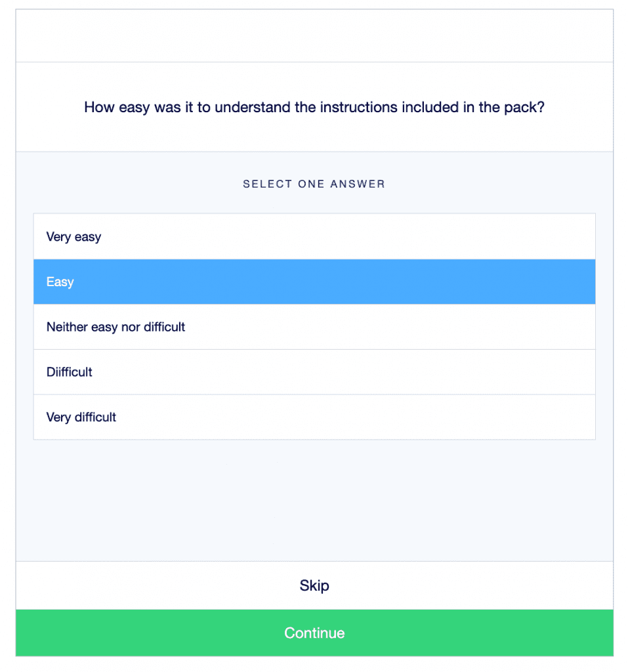
Task: Choose the highlighted "Easy" answer
Action: [x=314, y=282]
